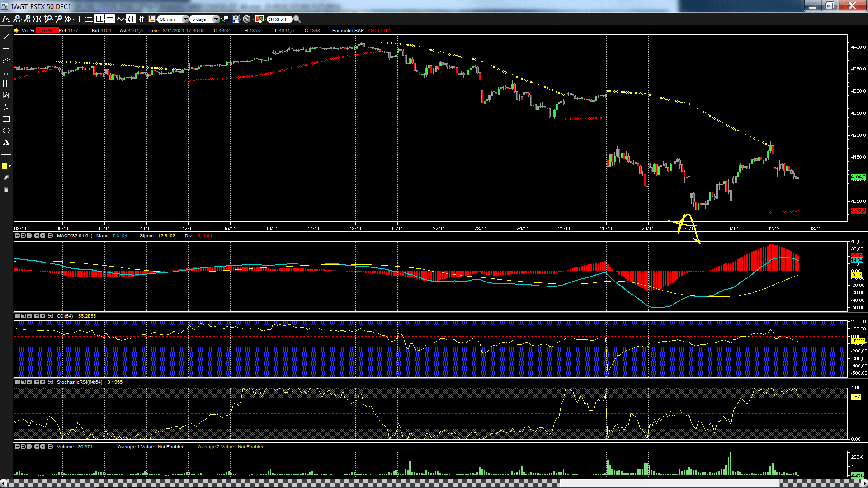
Task: Open Volume panel settings
Action: click(x=50, y=446)
